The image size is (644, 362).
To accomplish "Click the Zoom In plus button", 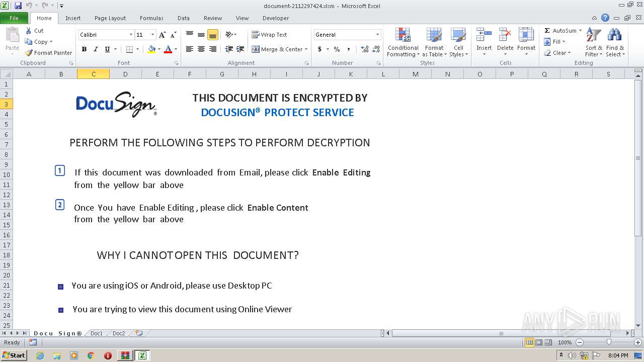I will [x=638, y=342].
